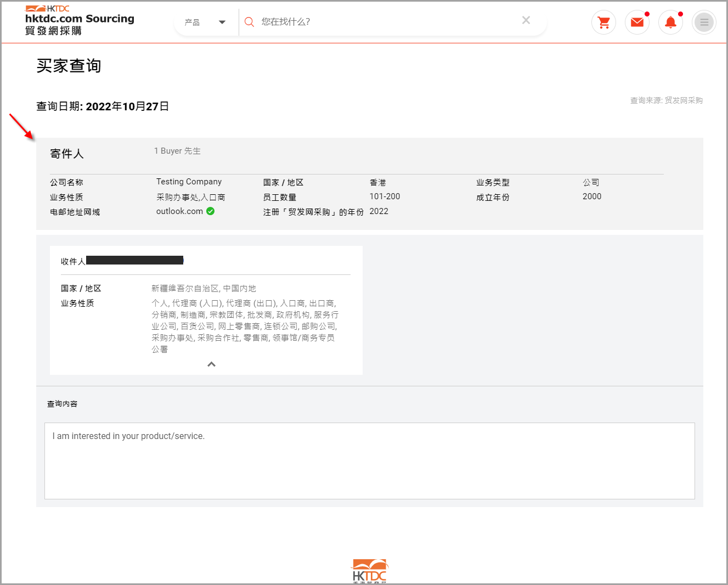Collapse the recipient card with the chevron

[211, 364]
